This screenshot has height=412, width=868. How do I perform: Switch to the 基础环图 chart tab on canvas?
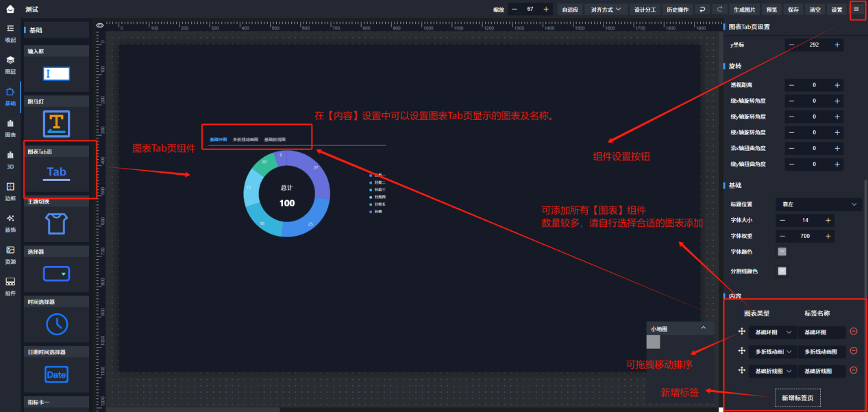pyautogui.click(x=219, y=139)
